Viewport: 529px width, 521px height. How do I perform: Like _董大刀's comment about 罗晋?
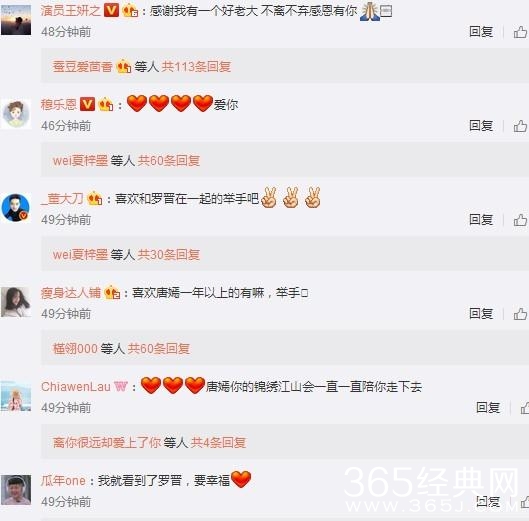click(520, 220)
